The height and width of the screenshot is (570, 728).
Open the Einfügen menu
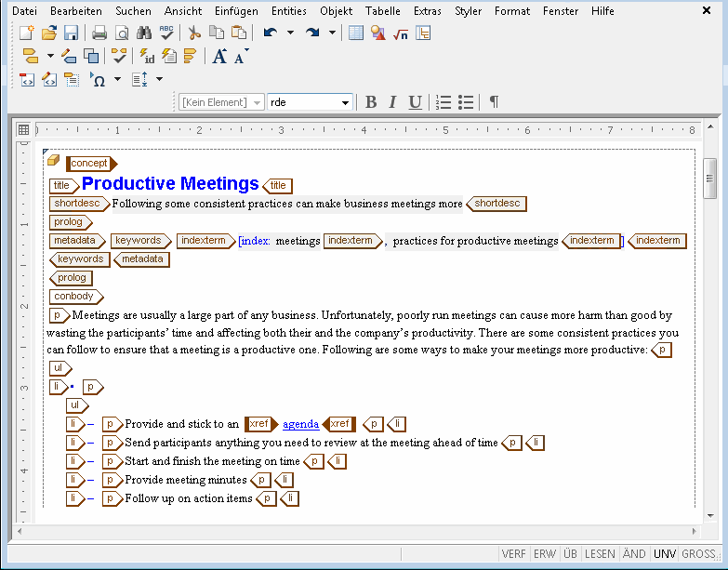click(x=236, y=10)
